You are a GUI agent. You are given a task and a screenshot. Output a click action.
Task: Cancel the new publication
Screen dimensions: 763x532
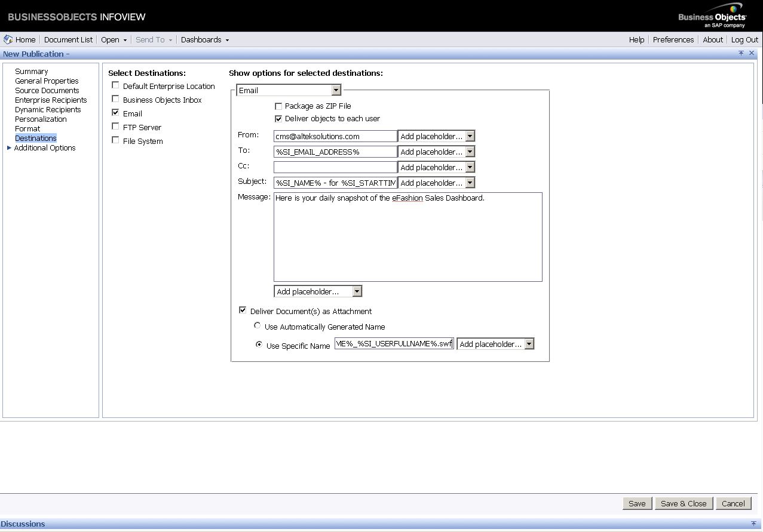point(733,503)
